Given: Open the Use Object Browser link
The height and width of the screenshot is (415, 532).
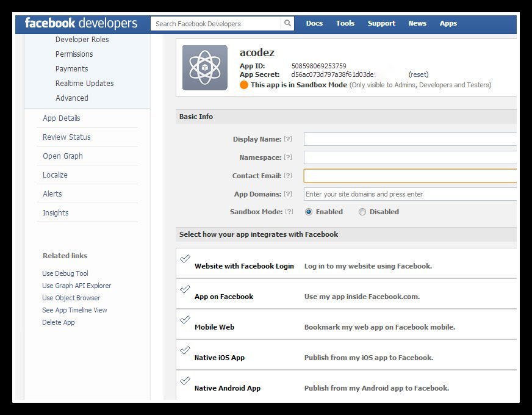Looking at the screenshot, I should click(x=71, y=298).
